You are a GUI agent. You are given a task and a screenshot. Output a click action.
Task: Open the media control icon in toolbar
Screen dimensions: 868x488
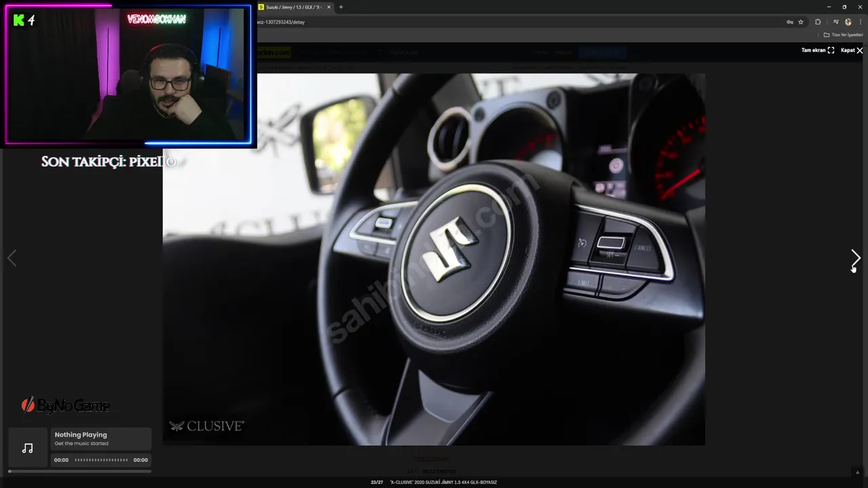835,22
